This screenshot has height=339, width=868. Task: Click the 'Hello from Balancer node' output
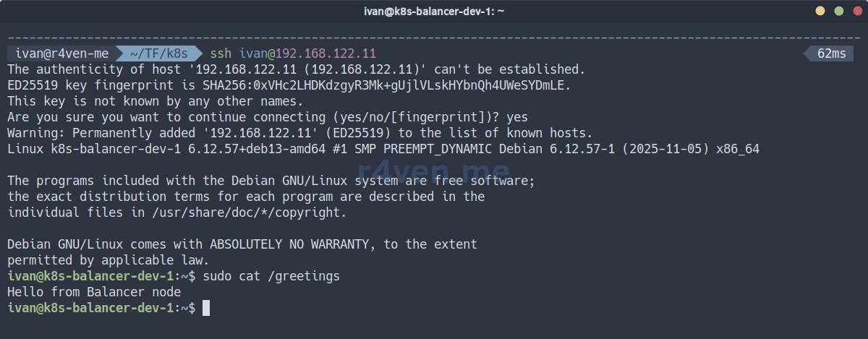(x=94, y=292)
